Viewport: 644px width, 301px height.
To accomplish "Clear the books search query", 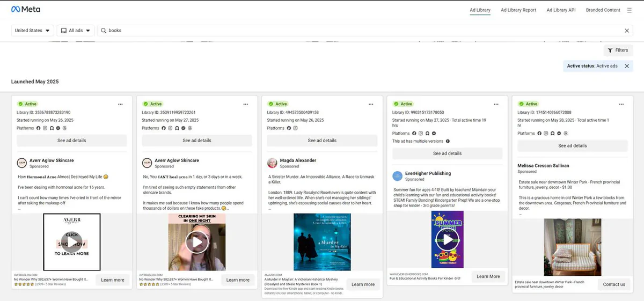I will coord(627,31).
